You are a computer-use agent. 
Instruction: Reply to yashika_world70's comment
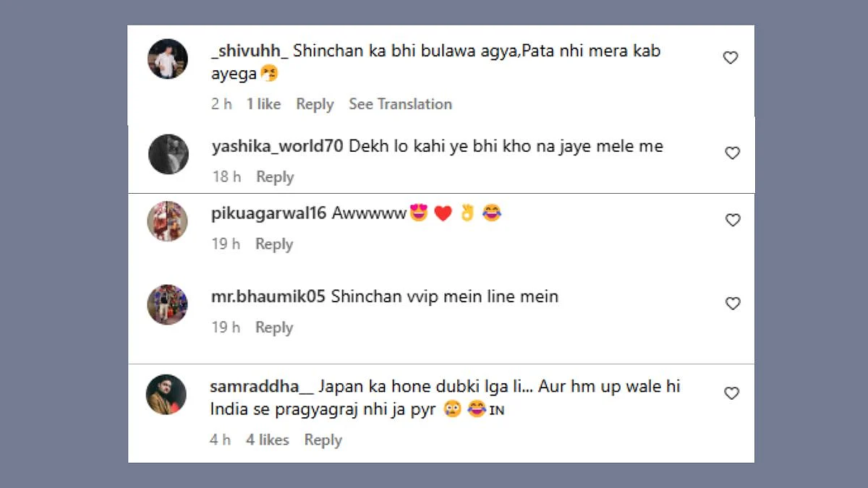coord(275,177)
